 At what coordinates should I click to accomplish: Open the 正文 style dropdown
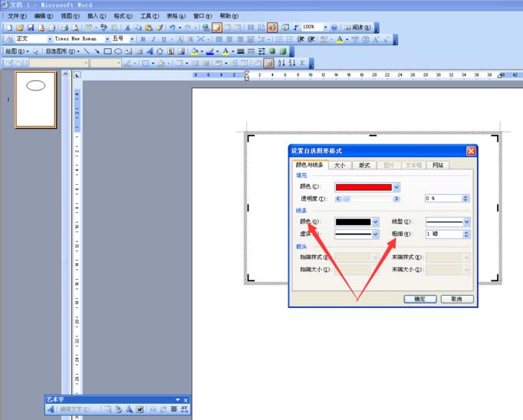coord(50,39)
